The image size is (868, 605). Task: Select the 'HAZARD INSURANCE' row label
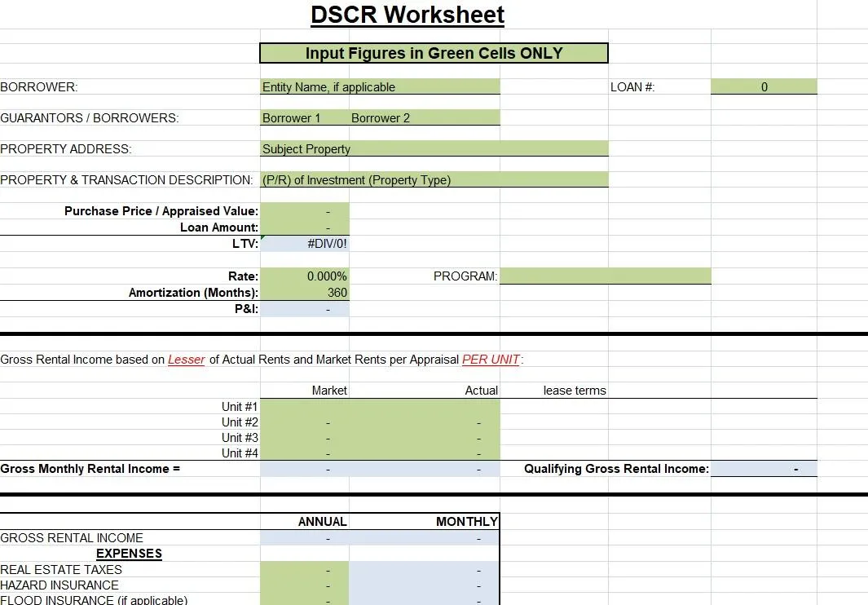coord(59,585)
